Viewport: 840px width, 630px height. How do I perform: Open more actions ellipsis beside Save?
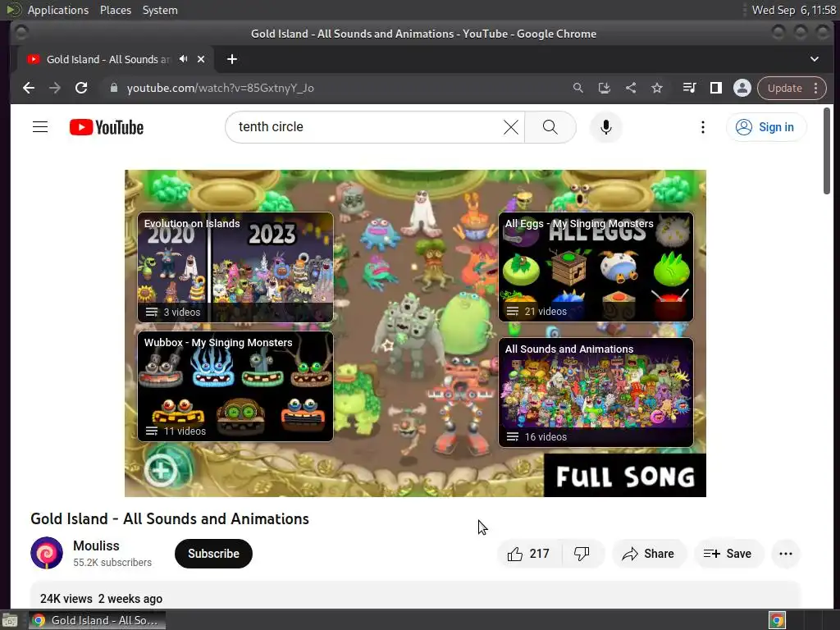tap(785, 554)
